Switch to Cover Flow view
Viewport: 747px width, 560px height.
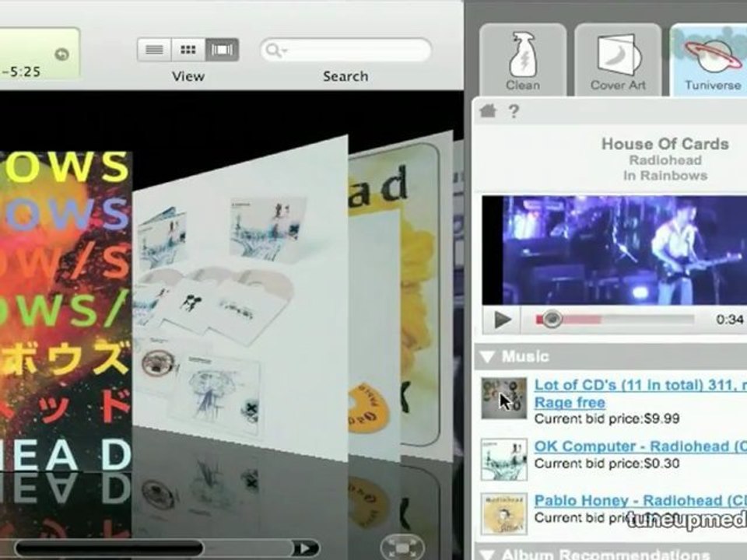click(222, 50)
